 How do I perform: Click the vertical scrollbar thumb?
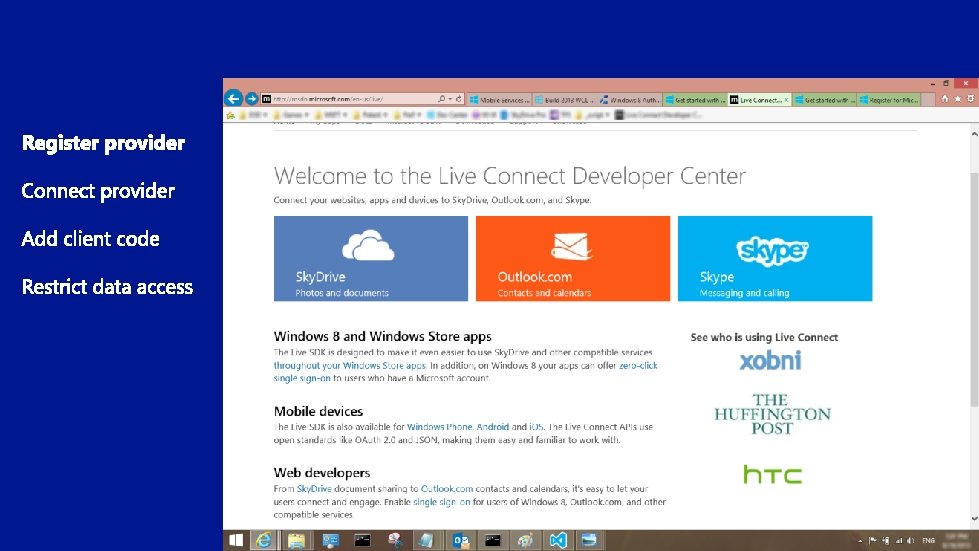(x=974, y=290)
